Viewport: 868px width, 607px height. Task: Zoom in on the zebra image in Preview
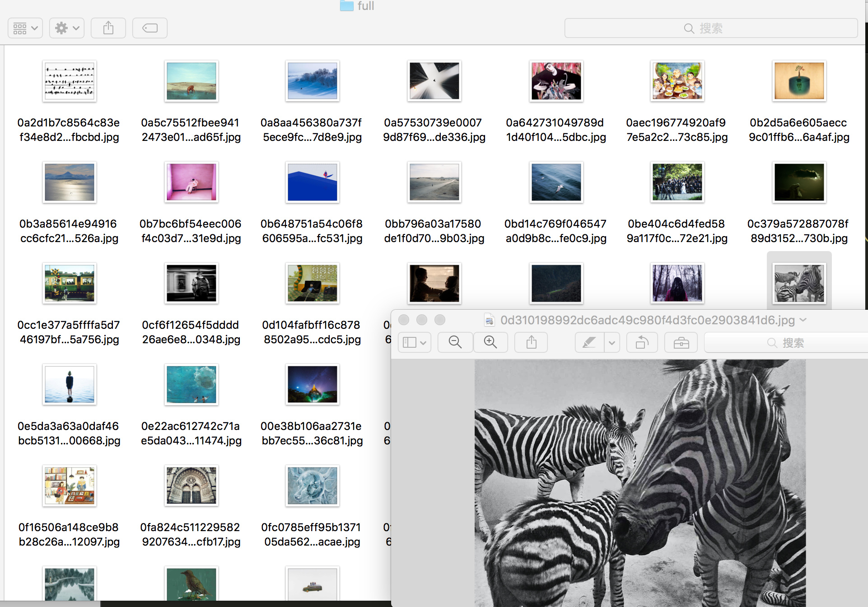tap(490, 342)
